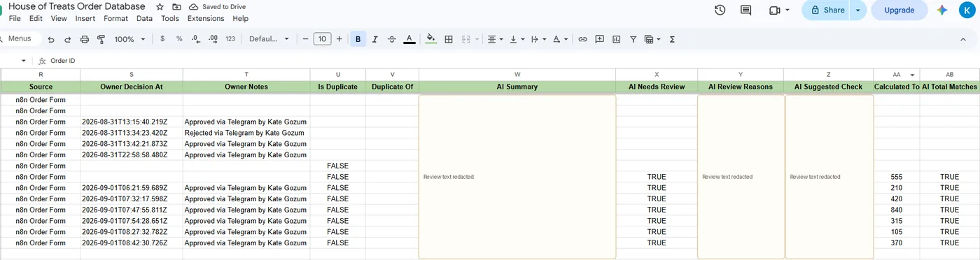
Task: Decrease decimal places
Action: pyautogui.click(x=196, y=39)
